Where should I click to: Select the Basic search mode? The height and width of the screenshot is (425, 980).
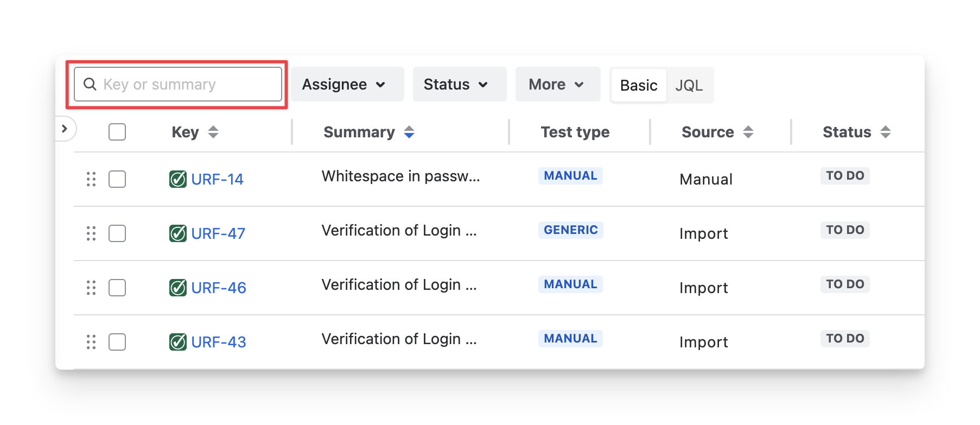(639, 85)
